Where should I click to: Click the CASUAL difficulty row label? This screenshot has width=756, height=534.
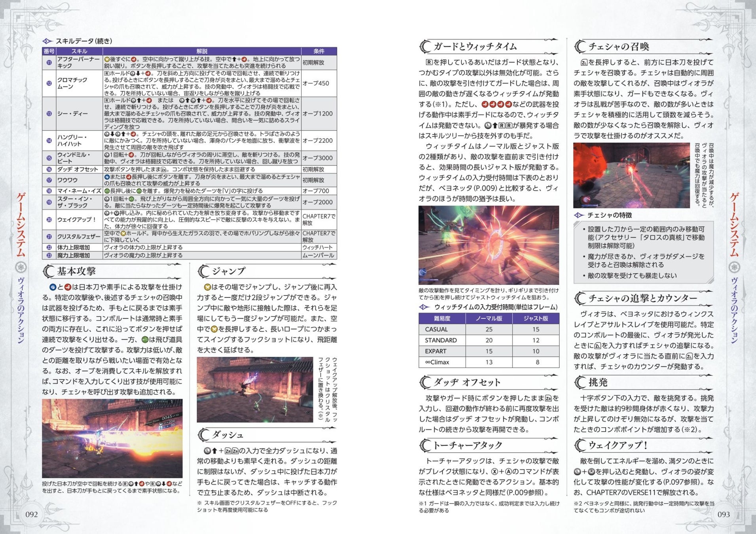437,329
